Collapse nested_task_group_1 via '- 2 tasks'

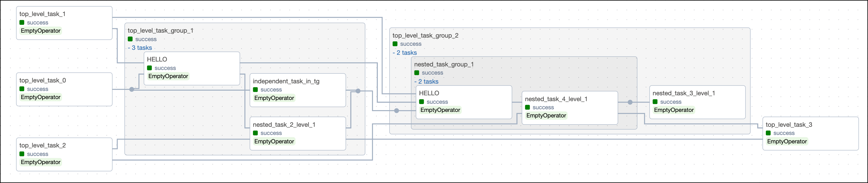(x=426, y=82)
